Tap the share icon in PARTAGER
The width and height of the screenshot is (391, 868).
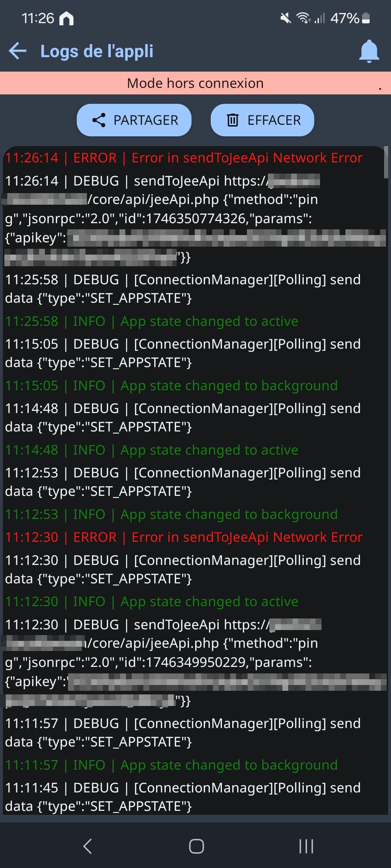[99, 120]
